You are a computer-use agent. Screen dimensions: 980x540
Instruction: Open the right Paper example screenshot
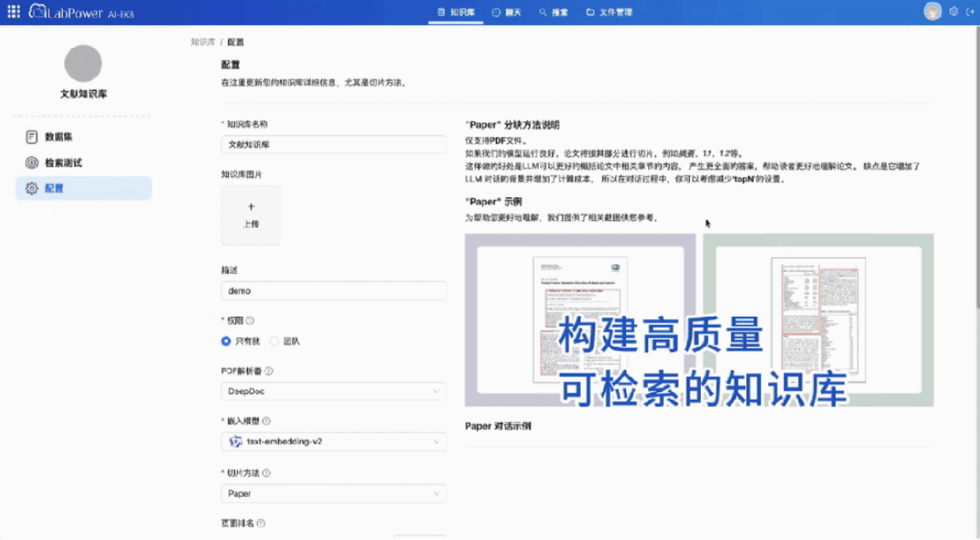pos(818,320)
